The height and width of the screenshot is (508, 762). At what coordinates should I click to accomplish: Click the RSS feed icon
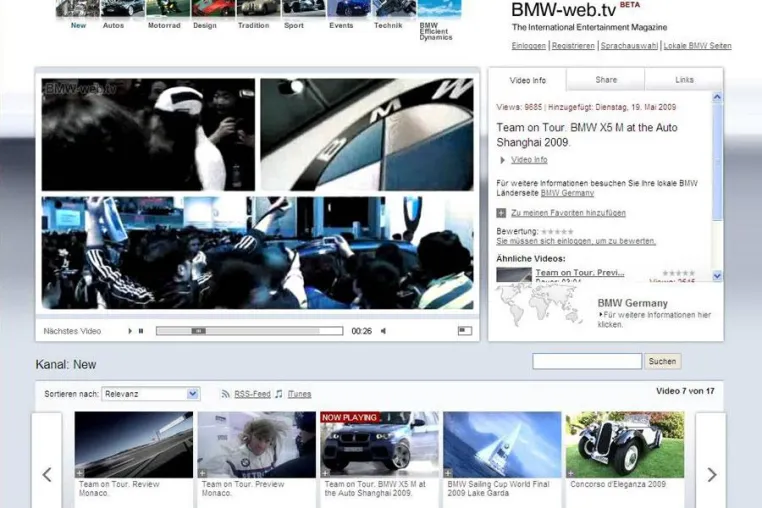(225, 394)
